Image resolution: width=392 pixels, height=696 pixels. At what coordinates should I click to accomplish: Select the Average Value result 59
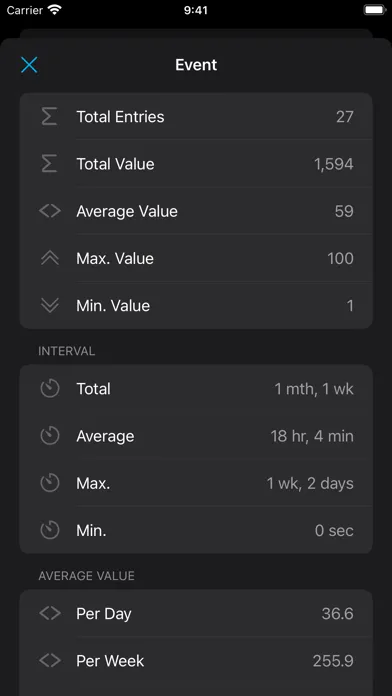[344, 211]
